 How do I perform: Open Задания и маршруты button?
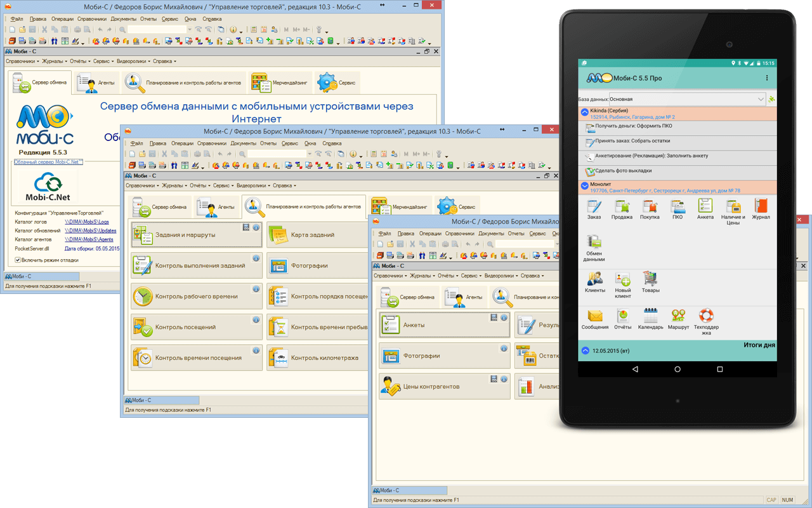(196, 235)
